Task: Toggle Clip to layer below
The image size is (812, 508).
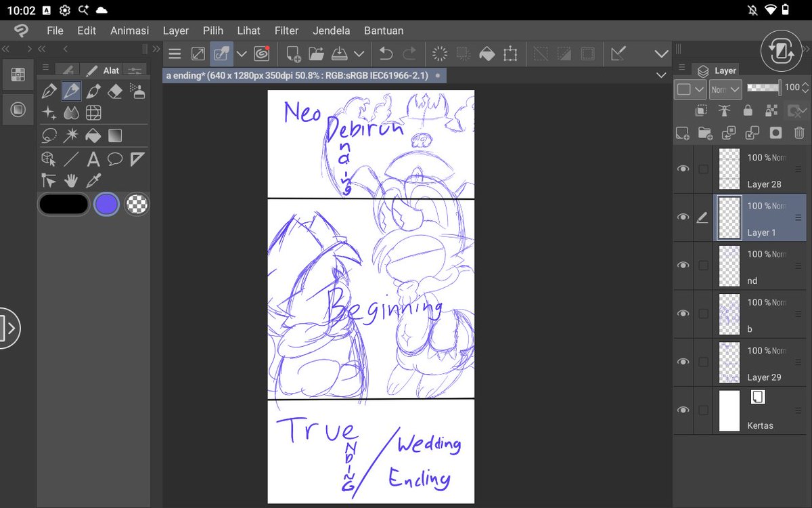Action: pos(701,110)
